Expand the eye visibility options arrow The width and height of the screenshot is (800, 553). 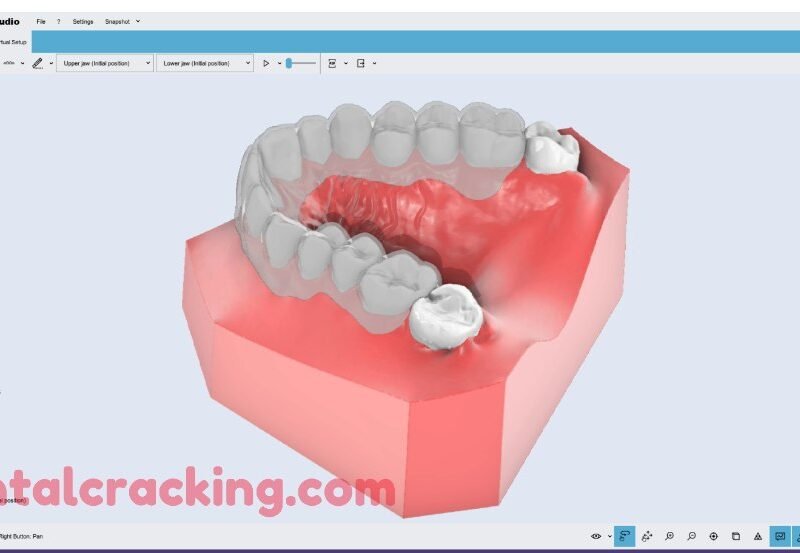point(609,537)
